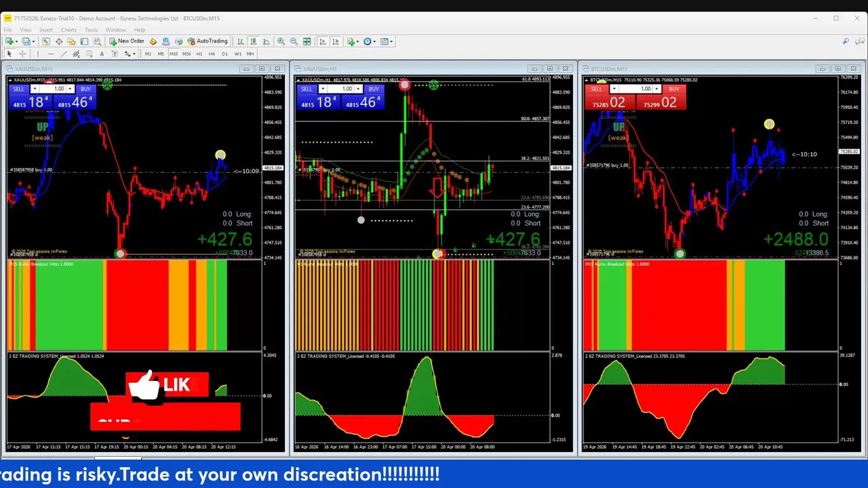Click the New Order button

[127, 41]
